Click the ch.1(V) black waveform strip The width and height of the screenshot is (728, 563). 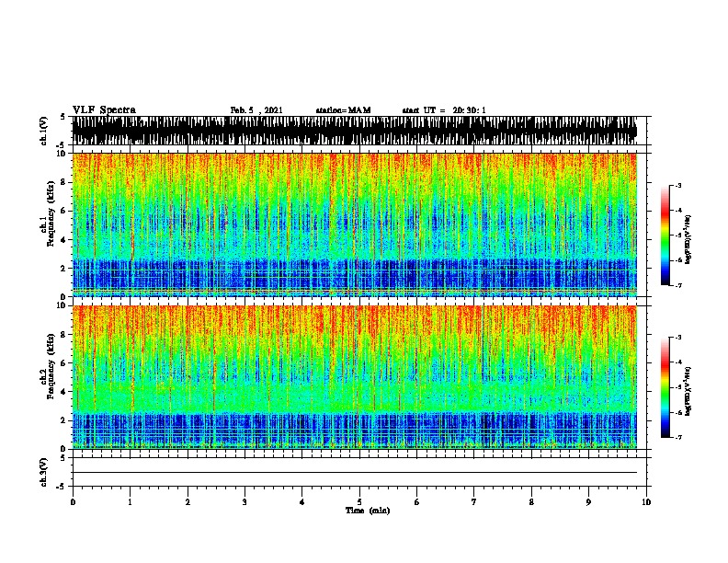[x=354, y=131]
